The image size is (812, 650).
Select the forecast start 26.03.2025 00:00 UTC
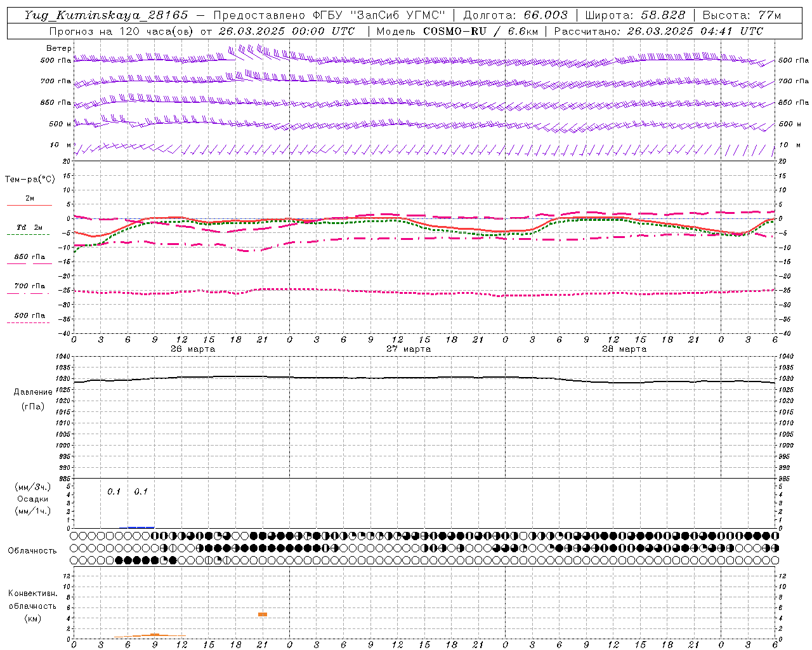(286, 31)
